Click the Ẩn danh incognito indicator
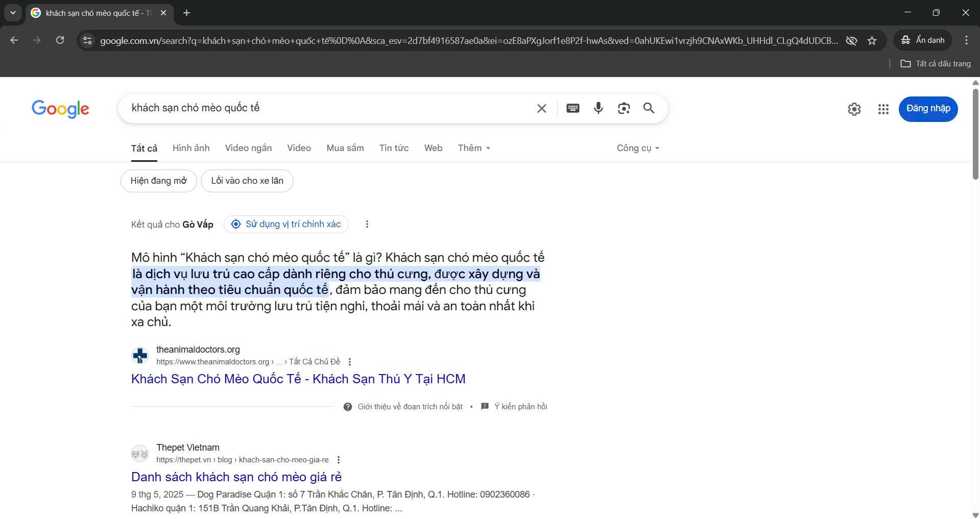The width and height of the screenshot is (980, 519). tap(923, 40)
